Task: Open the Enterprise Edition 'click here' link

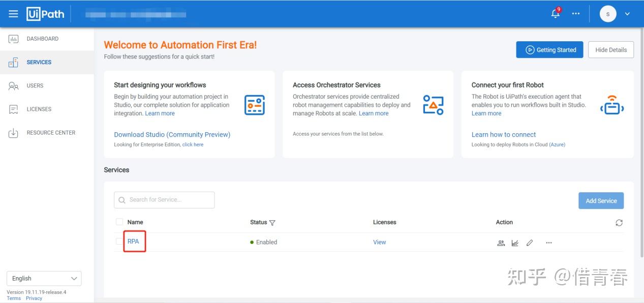Action: coord(193,145)
